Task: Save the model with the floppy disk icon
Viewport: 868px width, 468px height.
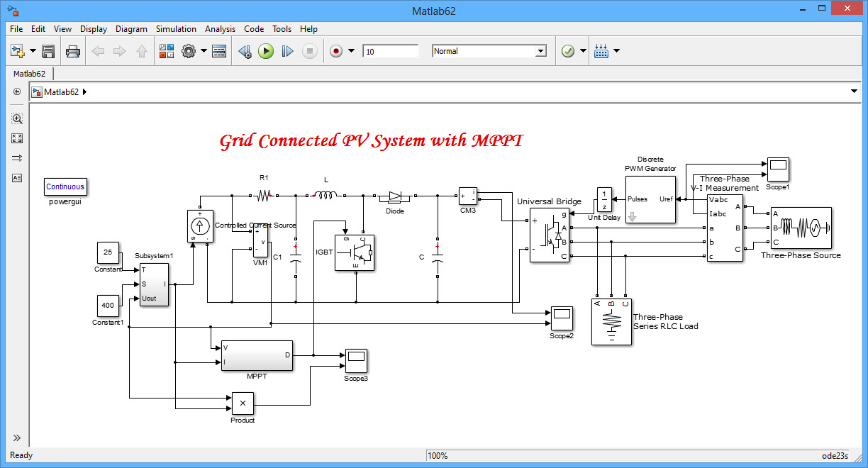Action: pyautogui.click(x=48, y=51)
